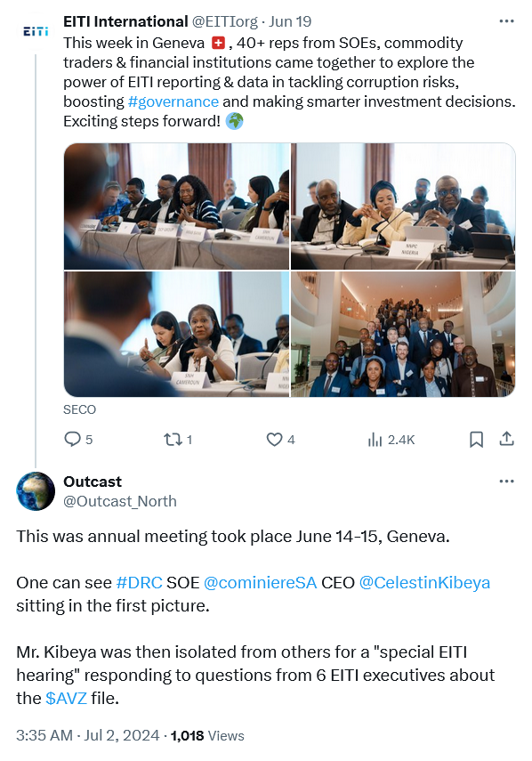Click the share icon on EITI post

click(506, 439)
